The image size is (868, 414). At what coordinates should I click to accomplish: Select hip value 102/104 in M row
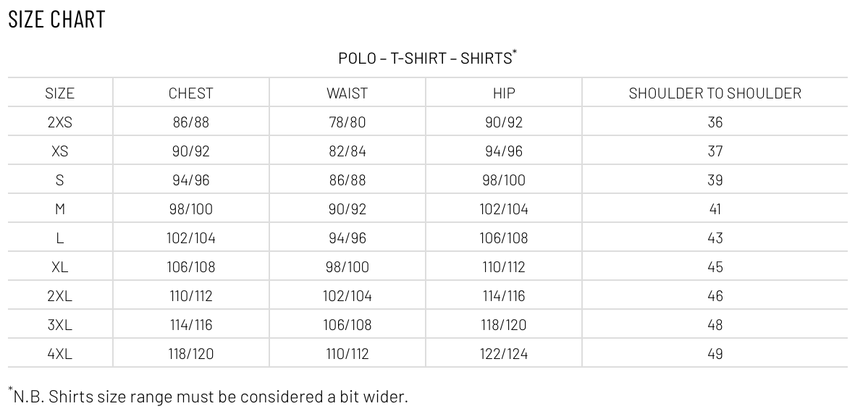coord(504,208)
